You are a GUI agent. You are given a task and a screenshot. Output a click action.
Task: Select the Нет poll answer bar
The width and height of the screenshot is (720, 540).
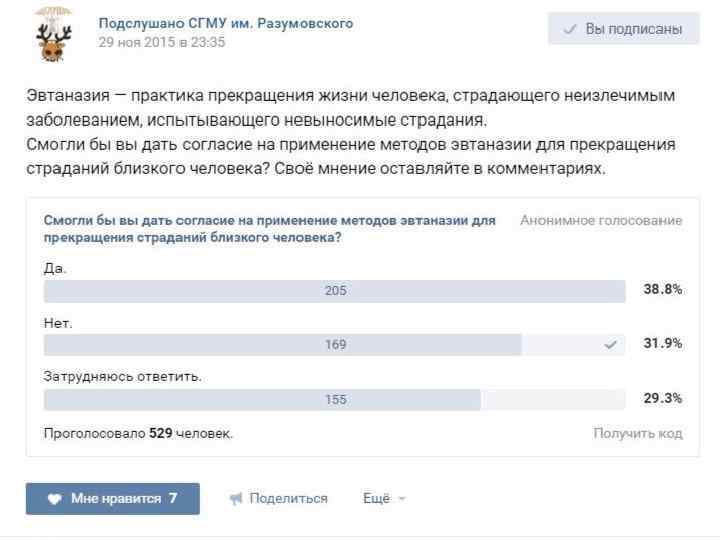[335, 345]
